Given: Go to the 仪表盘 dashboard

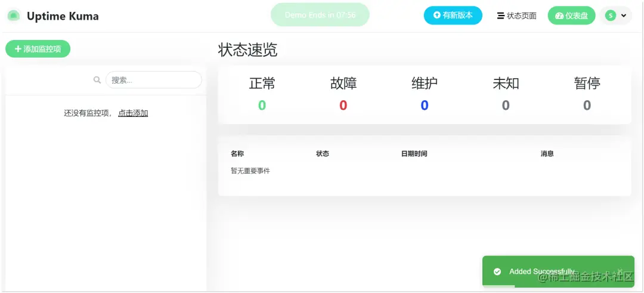Looking at the screenshot, I should (571, 16).
